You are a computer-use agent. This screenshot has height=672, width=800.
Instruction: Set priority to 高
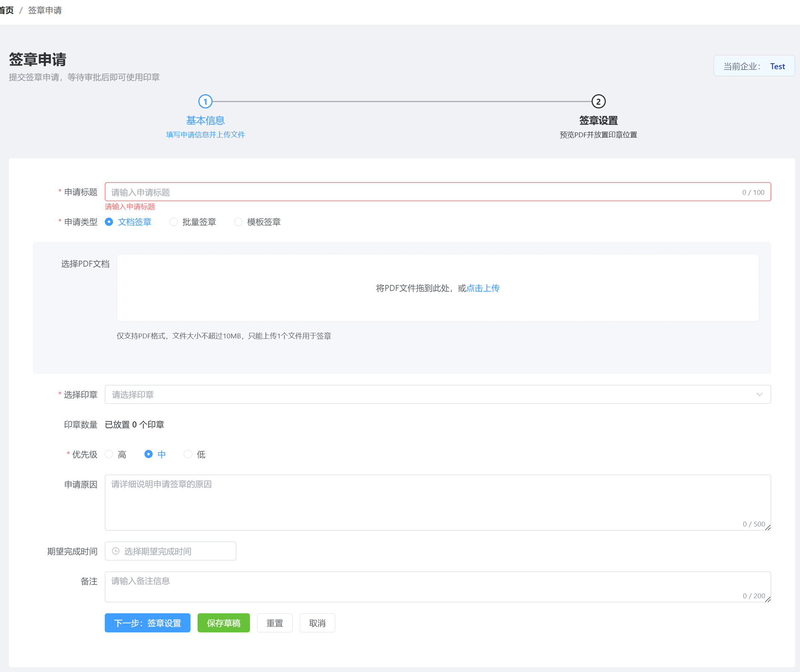click(x=109, y=454)
